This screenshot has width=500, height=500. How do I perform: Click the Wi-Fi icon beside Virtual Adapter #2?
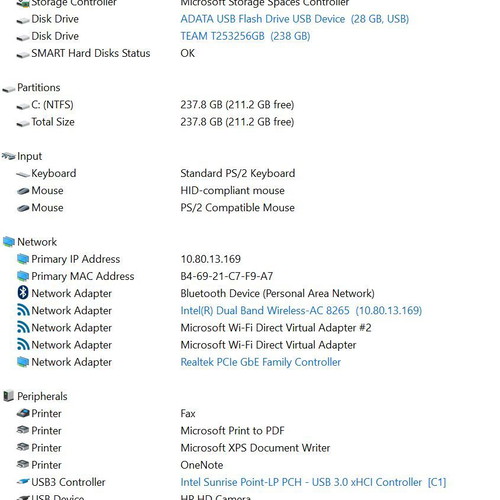23,328
